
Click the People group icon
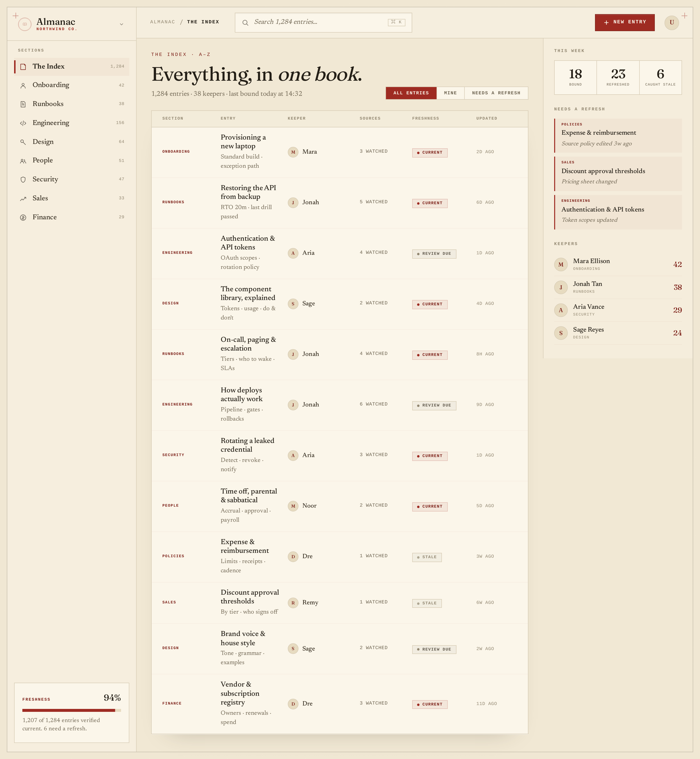click(23, 161)
